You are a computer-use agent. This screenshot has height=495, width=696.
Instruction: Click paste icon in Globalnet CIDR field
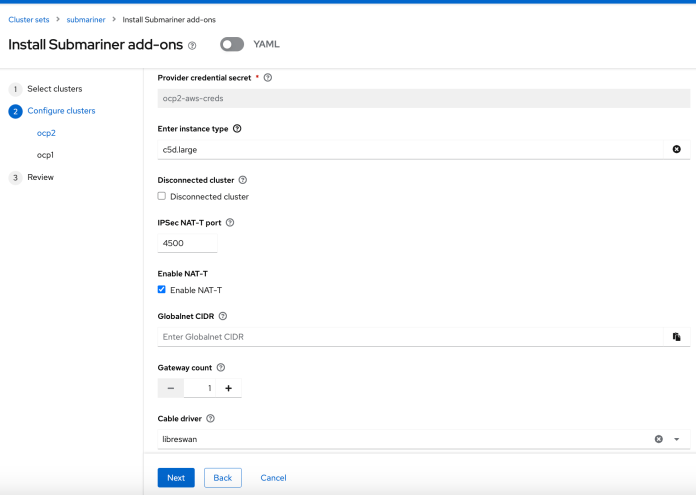tap(676, 337)
